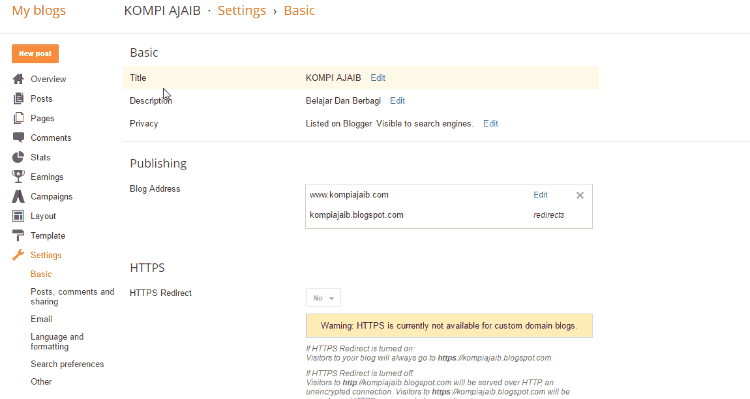The image size is (750, 399).
Task: Click the Earnings trophy icon
Action: pos(18,177)
